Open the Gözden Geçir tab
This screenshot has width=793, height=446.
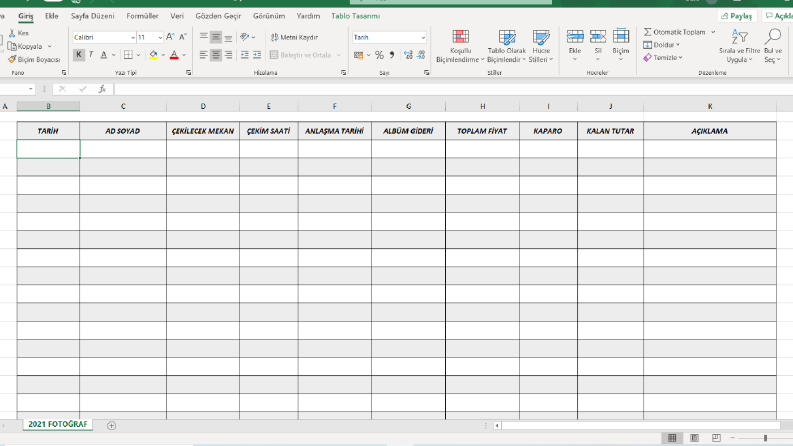218,16
